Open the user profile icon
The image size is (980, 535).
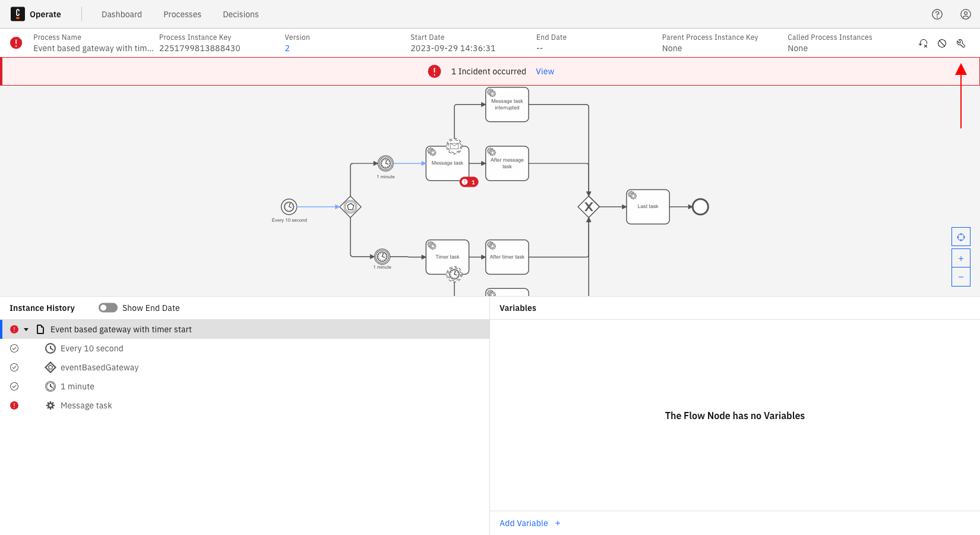(x=966, y=14)
